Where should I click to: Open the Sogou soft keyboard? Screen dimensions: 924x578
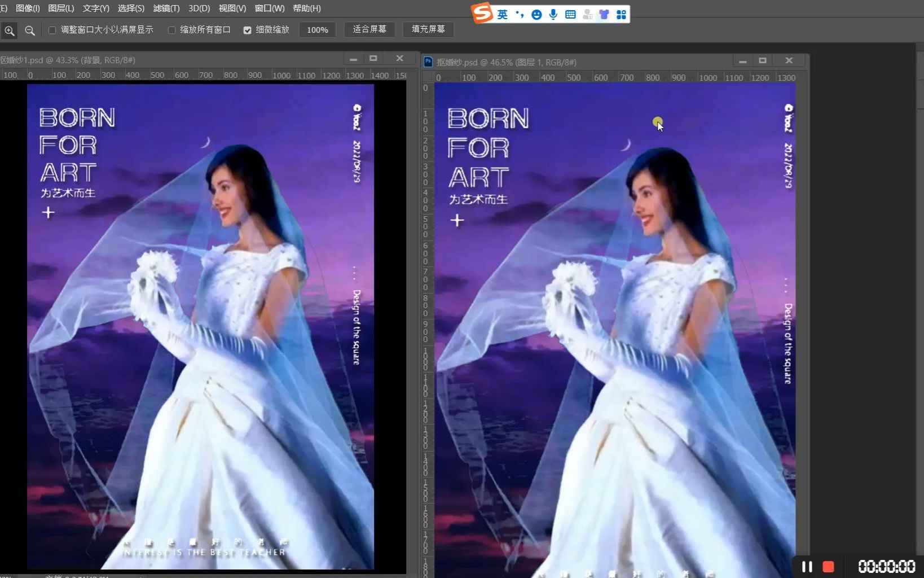coord(570,14)
